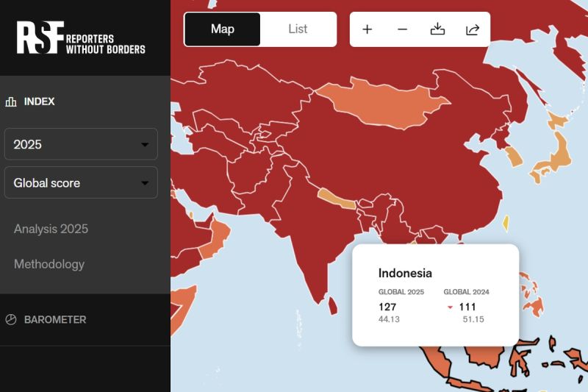
Task: Zoom in with the plus icon
Action: pyautogui.click(x=367, y=29)
